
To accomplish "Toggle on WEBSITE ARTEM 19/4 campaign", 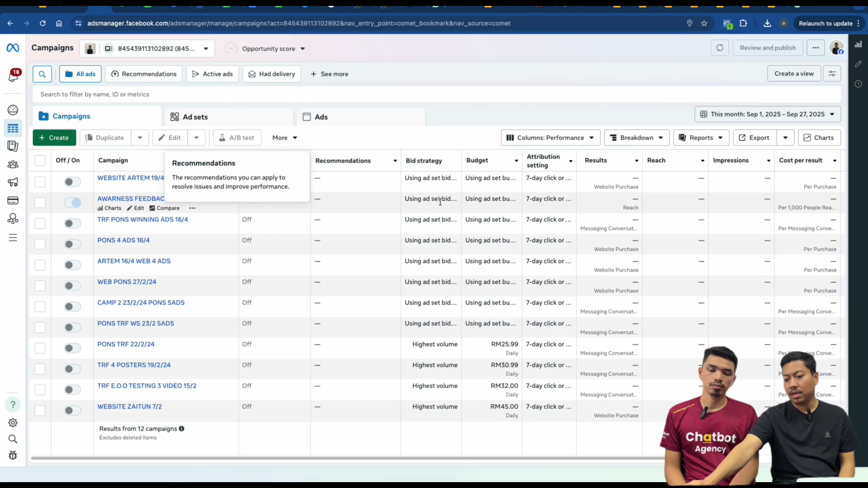I will click(72, 182).
